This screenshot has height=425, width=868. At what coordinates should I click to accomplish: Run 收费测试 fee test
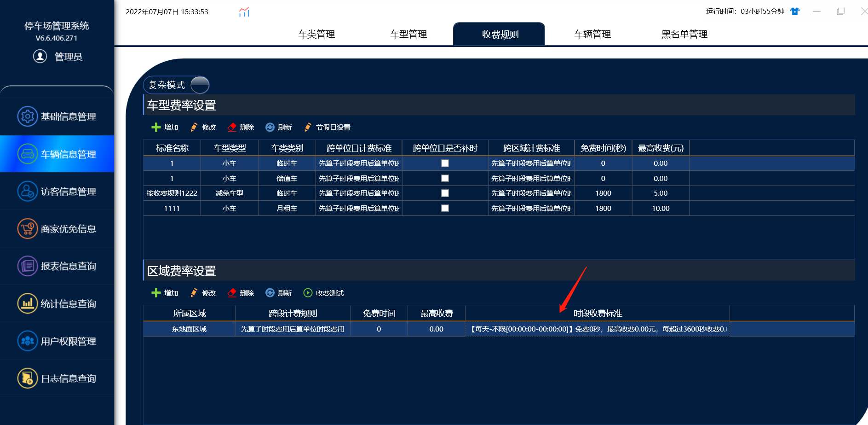pos(324,293)
